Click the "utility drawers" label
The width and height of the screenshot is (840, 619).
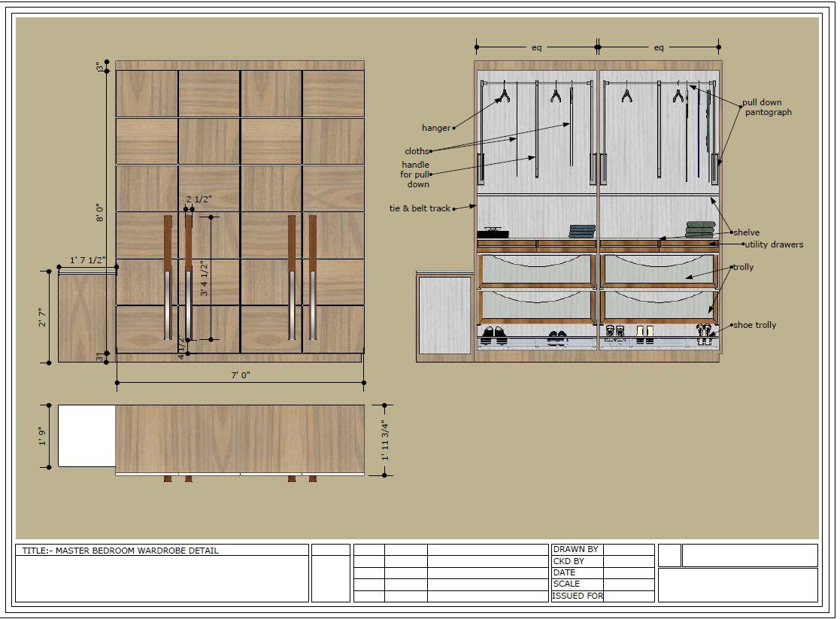[x=774, y=244]
